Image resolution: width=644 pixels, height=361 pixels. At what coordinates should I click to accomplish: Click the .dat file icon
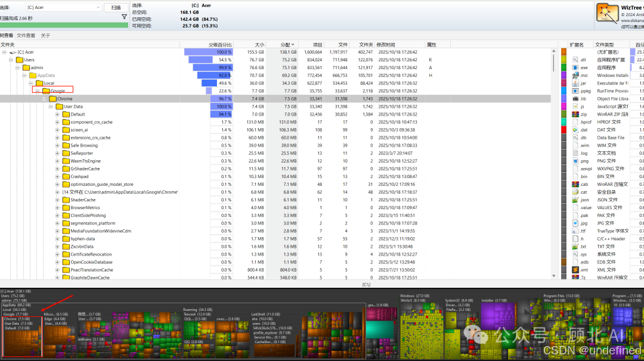click(575, 130)
